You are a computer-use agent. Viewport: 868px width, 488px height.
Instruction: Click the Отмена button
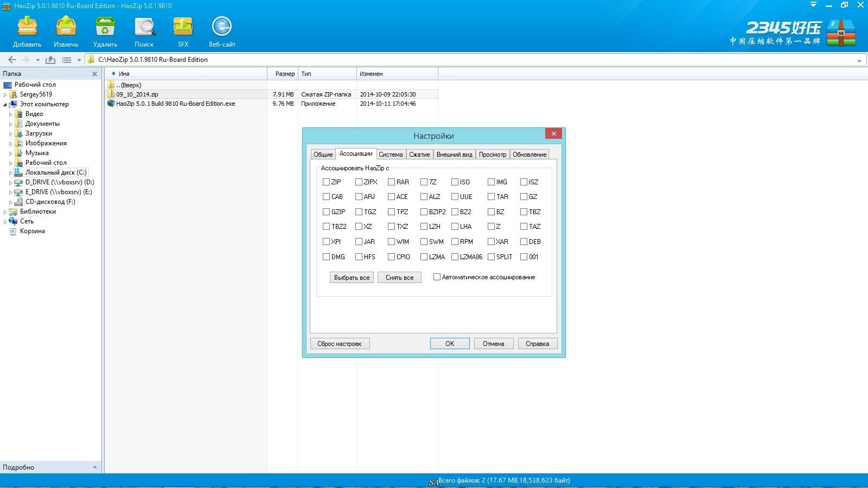click(x=494, y=344)
